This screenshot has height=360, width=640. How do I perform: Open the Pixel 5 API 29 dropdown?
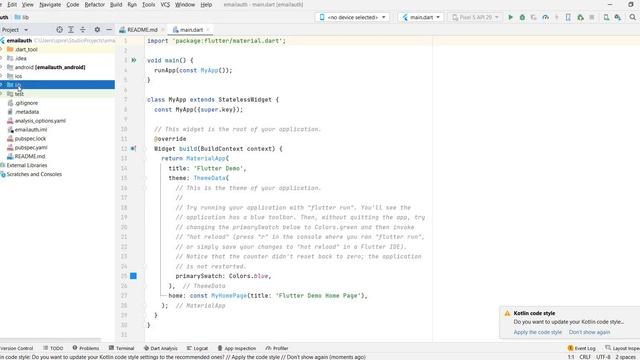(475, 18)
